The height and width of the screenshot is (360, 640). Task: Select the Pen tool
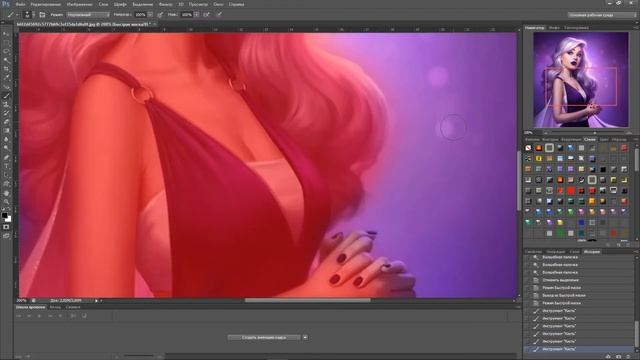tap(6, 157)
